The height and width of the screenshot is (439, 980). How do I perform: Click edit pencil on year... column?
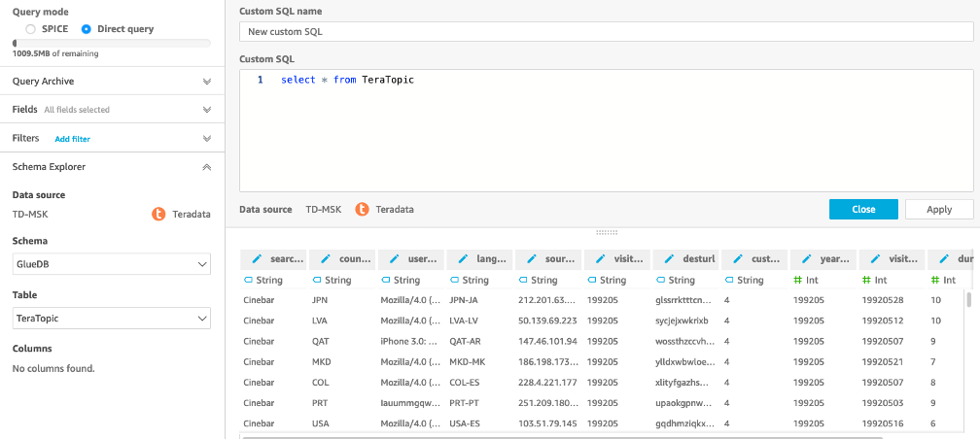[x=807, y=259]
